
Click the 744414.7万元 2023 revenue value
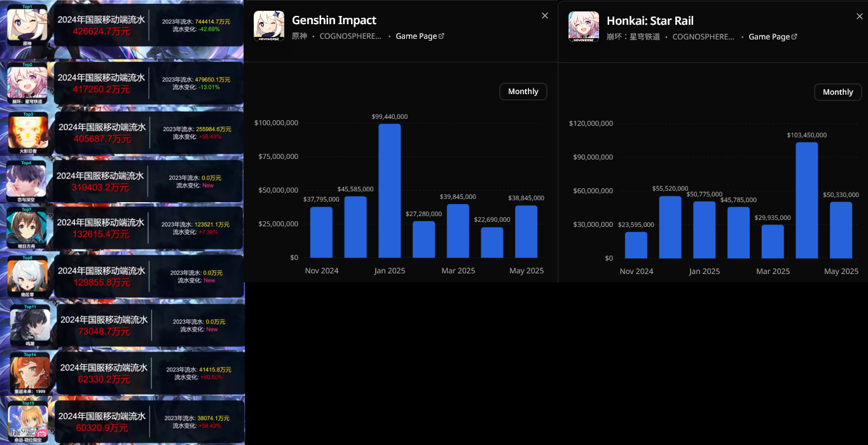pos(213,22)
